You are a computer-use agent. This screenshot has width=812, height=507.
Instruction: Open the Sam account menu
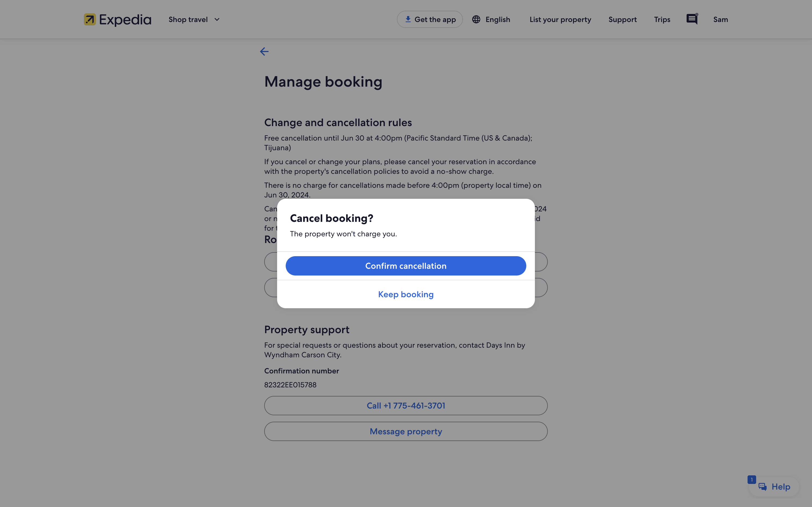pos(720,19)
